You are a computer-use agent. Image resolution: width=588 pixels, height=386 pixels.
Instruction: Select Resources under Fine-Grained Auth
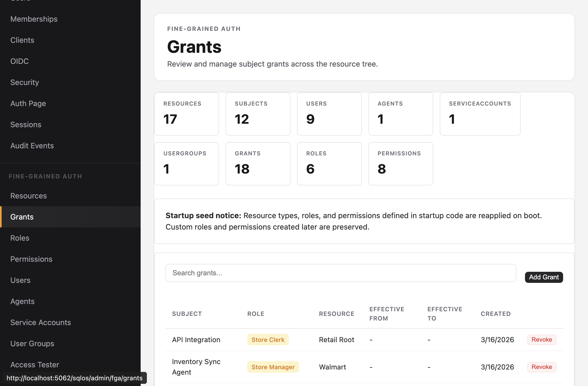[28, 196]
